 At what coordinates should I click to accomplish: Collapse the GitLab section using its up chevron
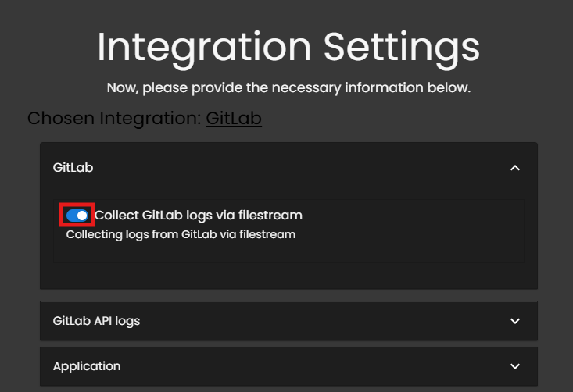pyautogui.click(x=514, y=168)
